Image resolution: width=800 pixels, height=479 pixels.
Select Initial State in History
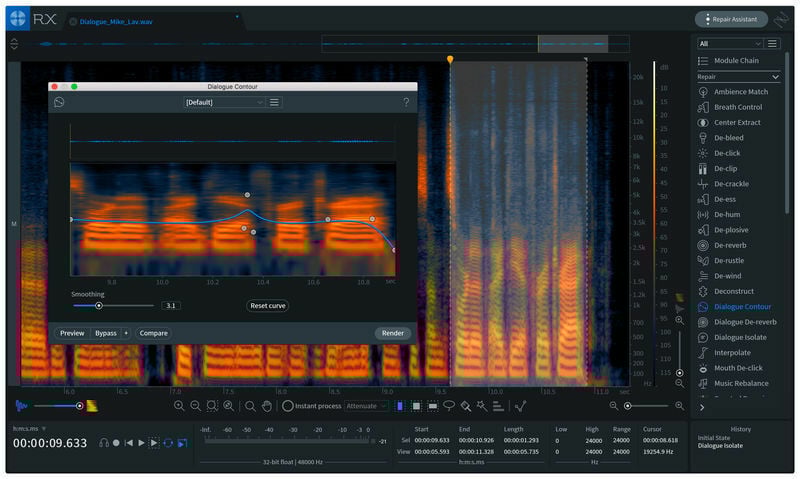713,438
